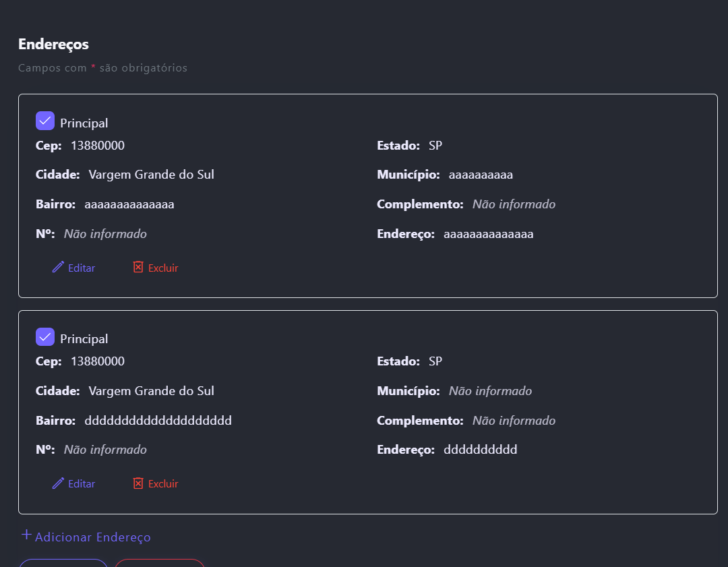Open the Adicionar Endereço link

92,537
